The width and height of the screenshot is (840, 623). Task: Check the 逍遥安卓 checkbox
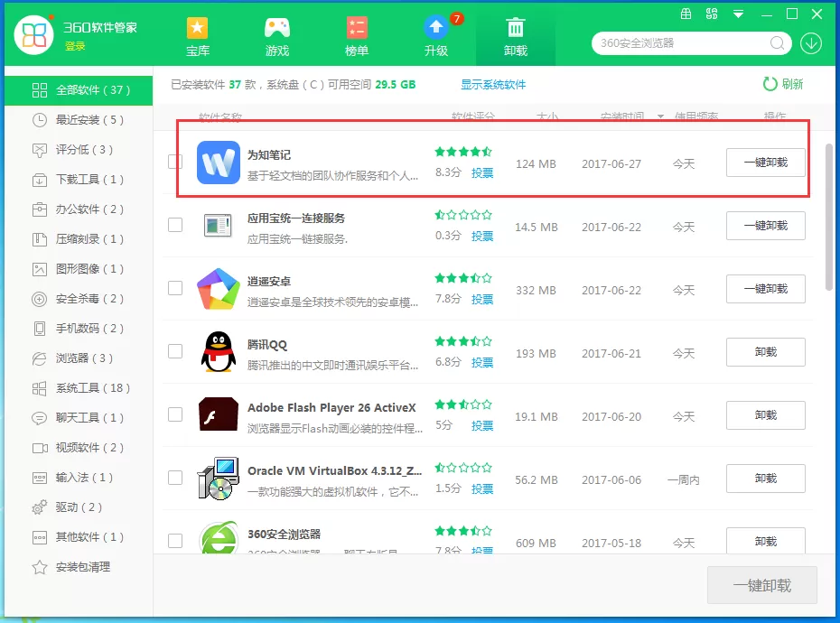pyautogui.click(x=175, y=288)
